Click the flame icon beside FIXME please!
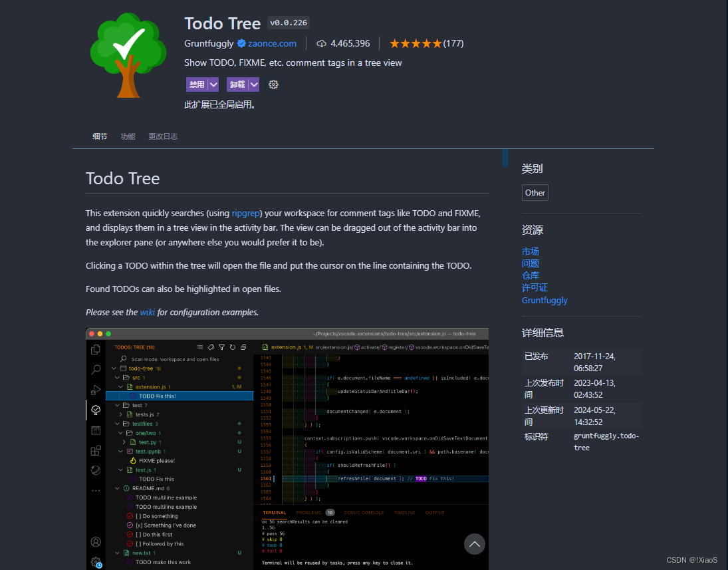 (x=133, y=460)
